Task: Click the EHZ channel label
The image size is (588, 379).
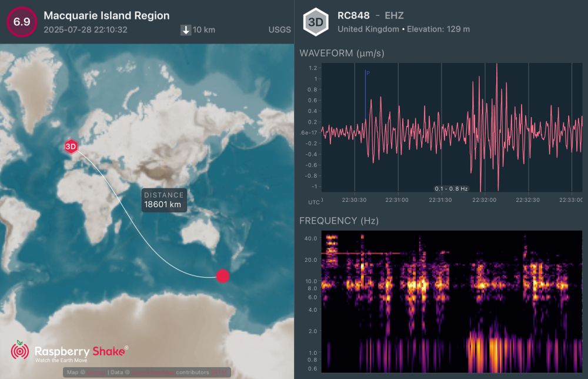Action: 394,15
